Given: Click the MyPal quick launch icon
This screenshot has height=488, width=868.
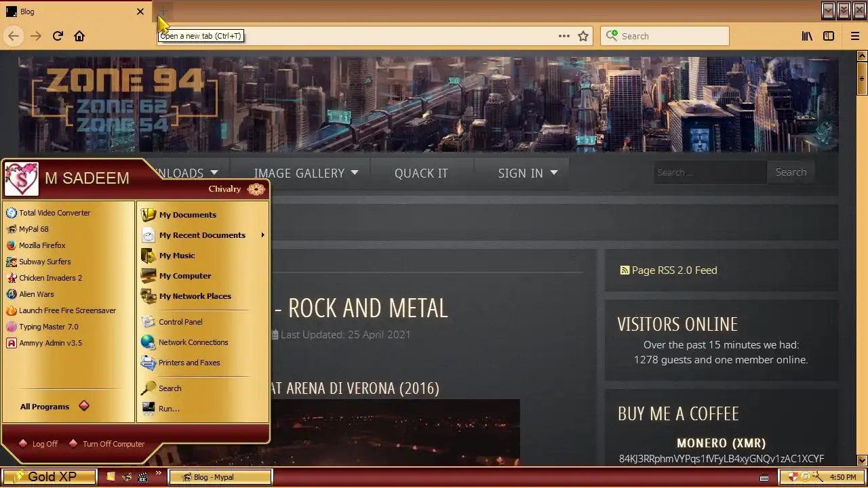Looking at the screenshot, I should click(127, 477).
